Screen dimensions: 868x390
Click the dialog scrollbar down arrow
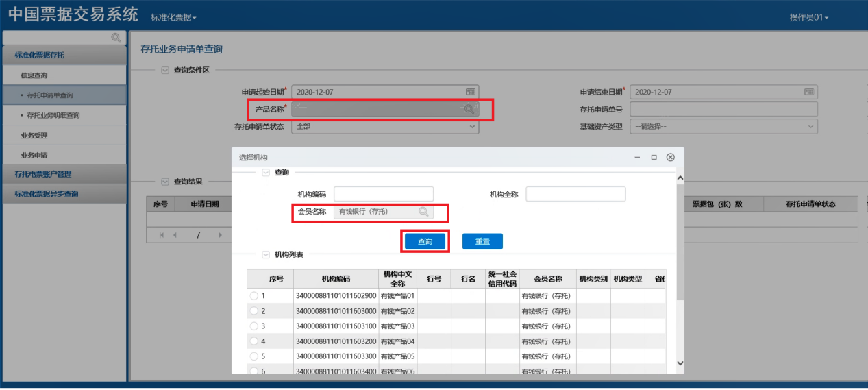point(680,363)
